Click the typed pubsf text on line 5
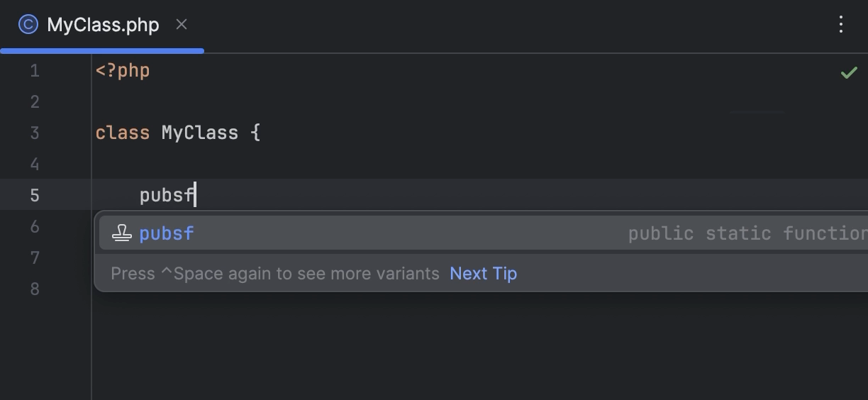This screenshot has width=868, height=400. tap(166, 196)
